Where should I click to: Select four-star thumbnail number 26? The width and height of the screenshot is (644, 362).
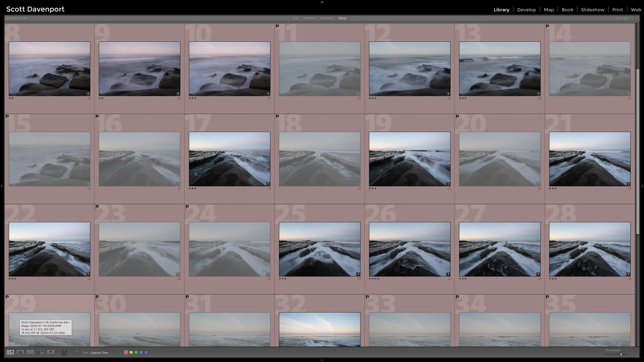[x=410, y=249]
